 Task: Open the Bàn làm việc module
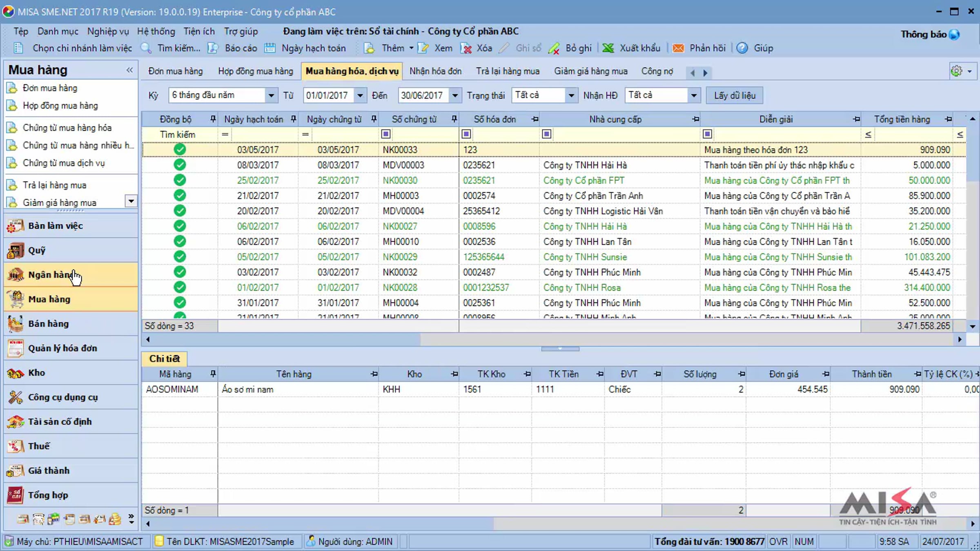click(x=71, y=226)
